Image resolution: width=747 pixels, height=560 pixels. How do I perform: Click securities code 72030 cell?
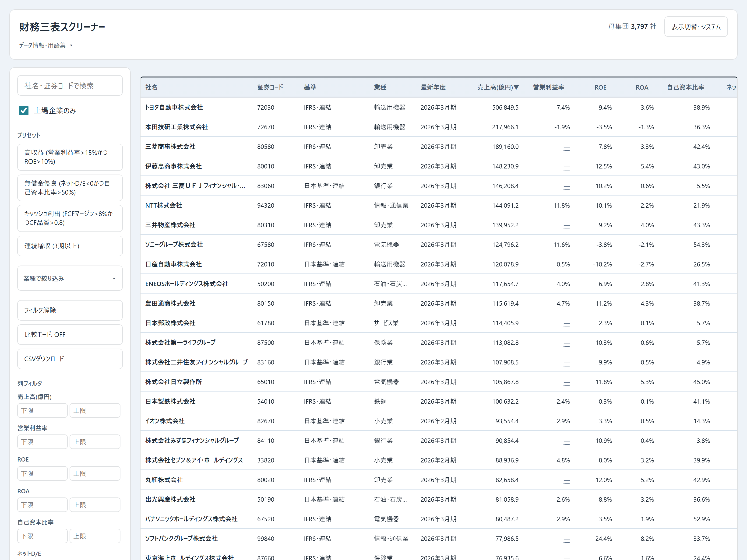click(x=266, y=107)
